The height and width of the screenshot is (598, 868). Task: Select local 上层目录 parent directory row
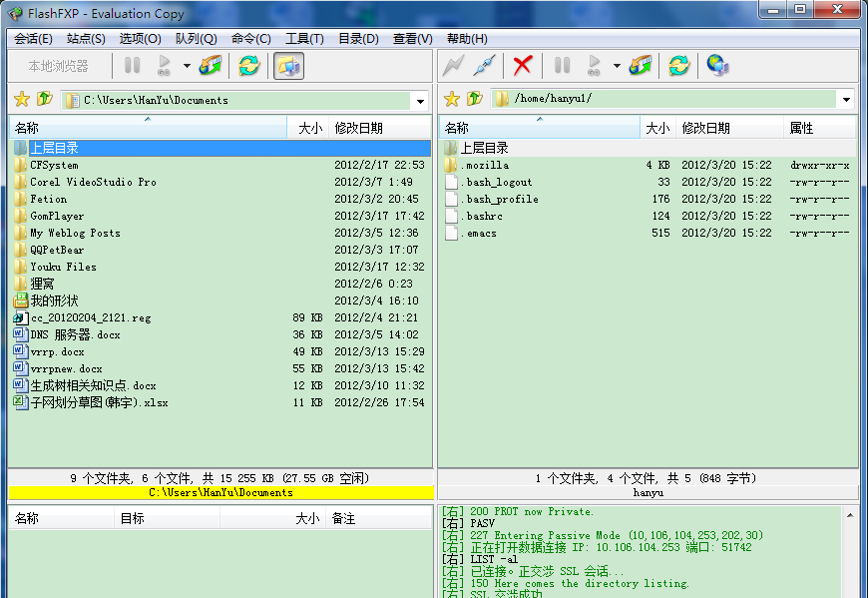pyautogui.click(x=221, y=148)
